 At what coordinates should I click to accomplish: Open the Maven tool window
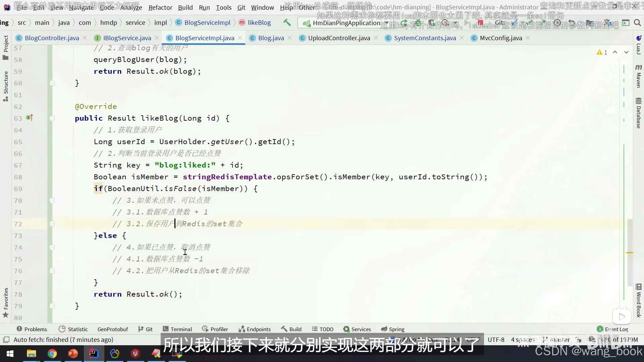point(639,76)
